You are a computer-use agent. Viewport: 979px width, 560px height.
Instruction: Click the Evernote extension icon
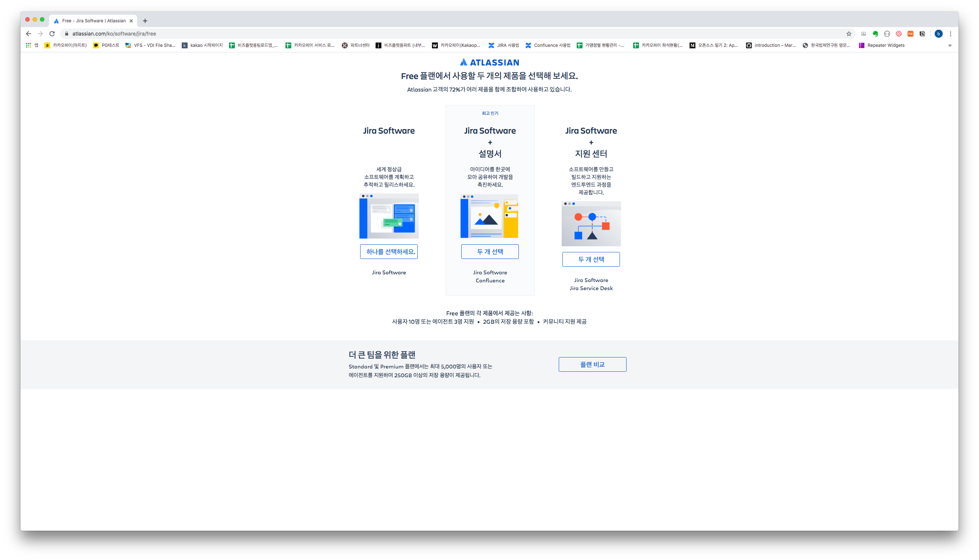pos(875,34)
